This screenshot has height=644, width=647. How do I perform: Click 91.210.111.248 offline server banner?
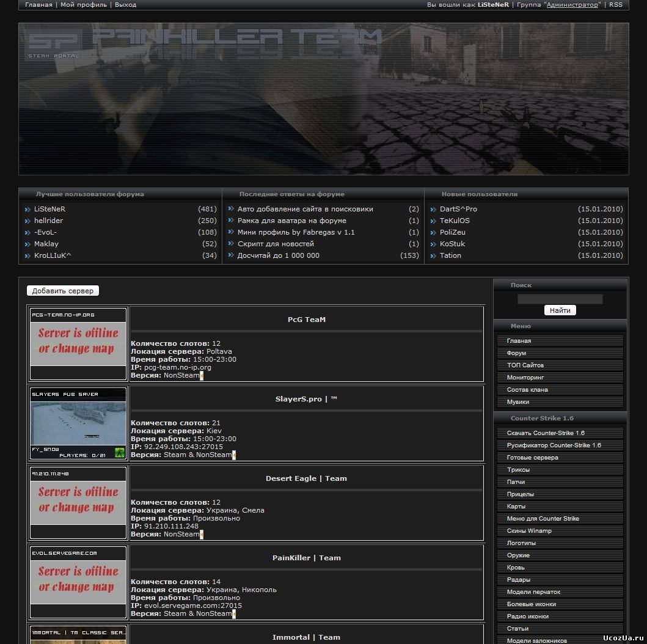pyautogui.click(x=78, y=502)
